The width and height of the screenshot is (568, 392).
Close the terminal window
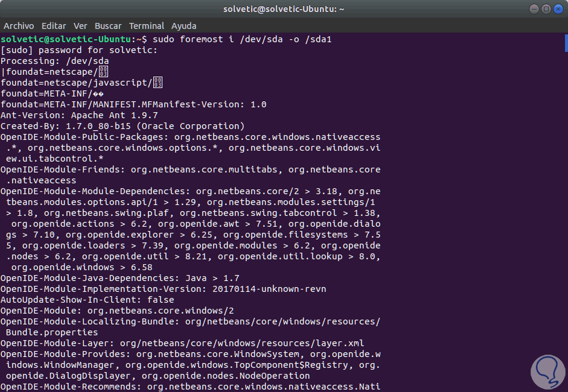coord(558,8)
